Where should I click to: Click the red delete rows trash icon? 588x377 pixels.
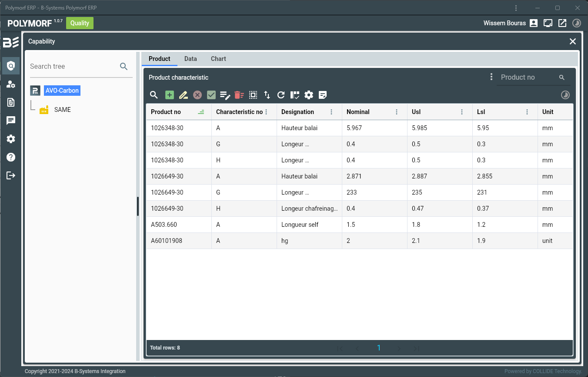pyautogui.click(x=239, y=95)
